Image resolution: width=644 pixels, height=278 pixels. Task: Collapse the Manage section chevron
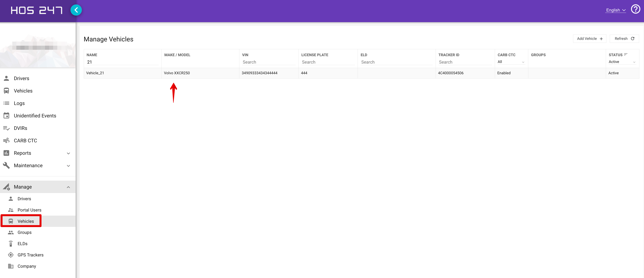[69, 187]
